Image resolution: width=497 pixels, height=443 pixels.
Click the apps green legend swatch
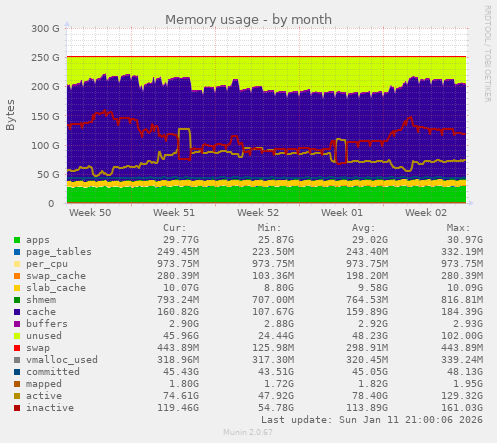[x=17, y=240]
